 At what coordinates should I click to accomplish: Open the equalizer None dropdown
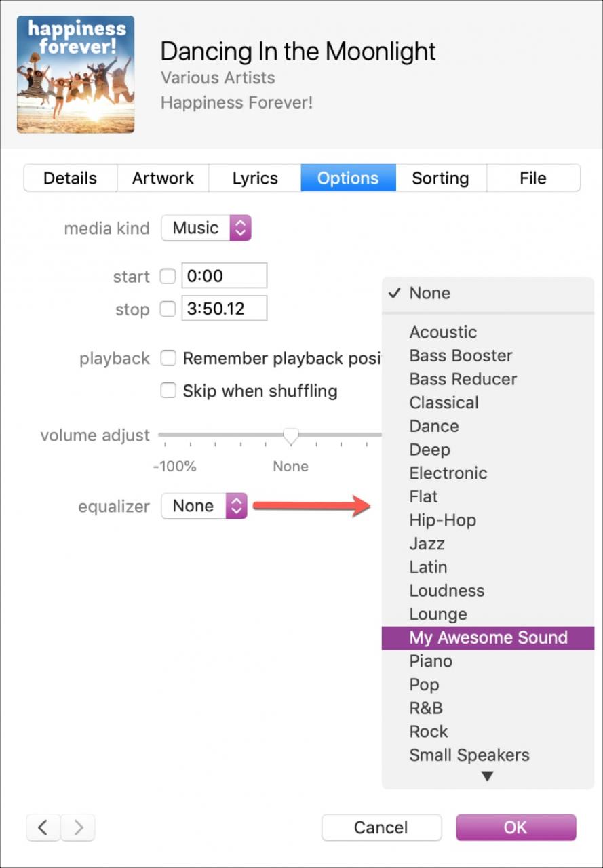pos(204,506)
